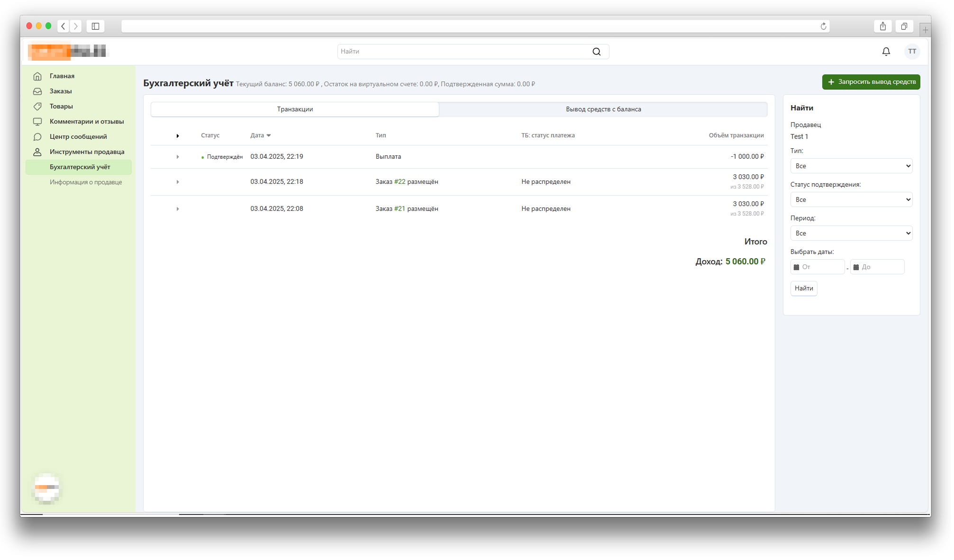Viewport: 954px width, 560px height.
Task: Expand the Выплата transaction row
Action: (178, 157)
